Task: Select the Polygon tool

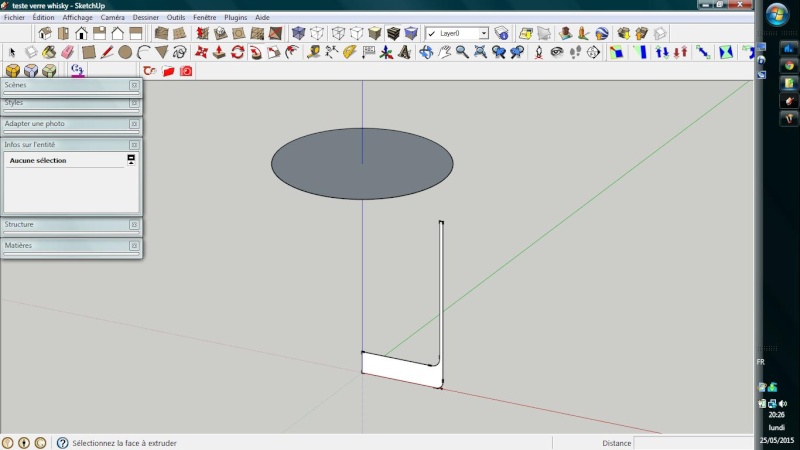Action: 162,52
